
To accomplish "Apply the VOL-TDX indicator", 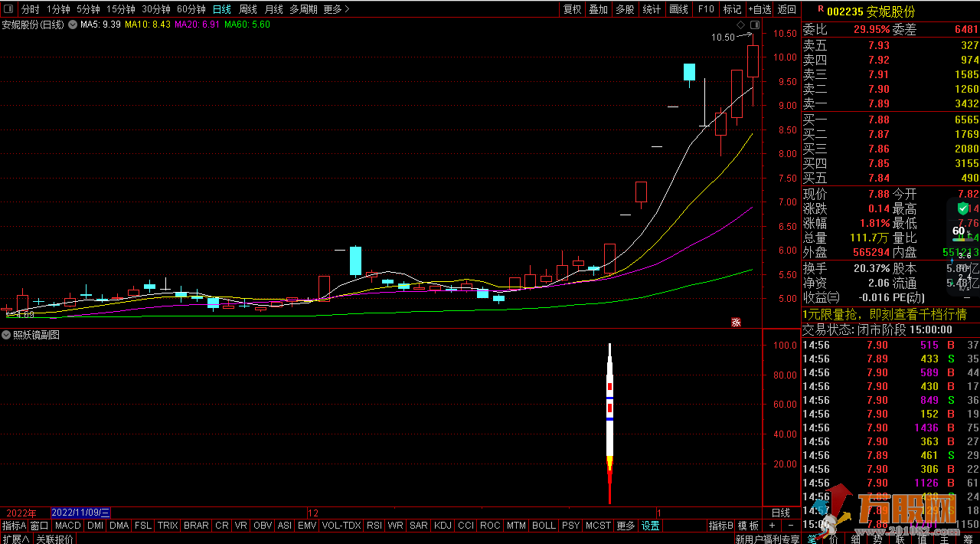I will point(341,526).
